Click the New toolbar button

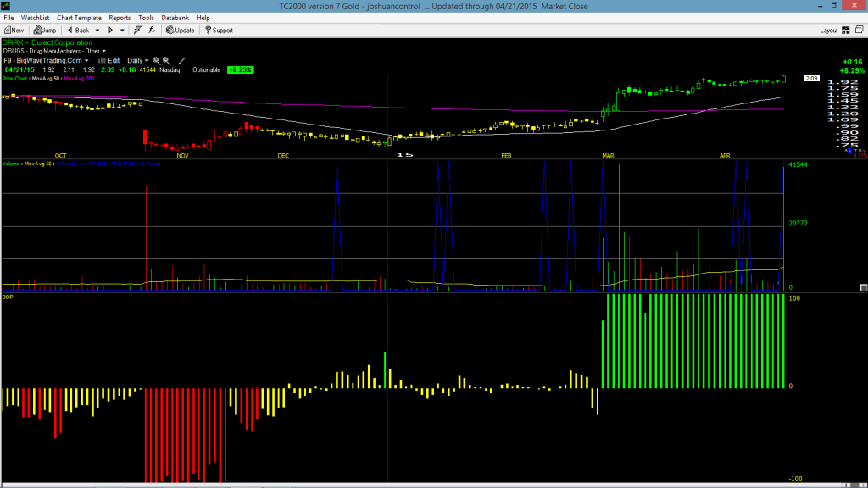point(14,30)
